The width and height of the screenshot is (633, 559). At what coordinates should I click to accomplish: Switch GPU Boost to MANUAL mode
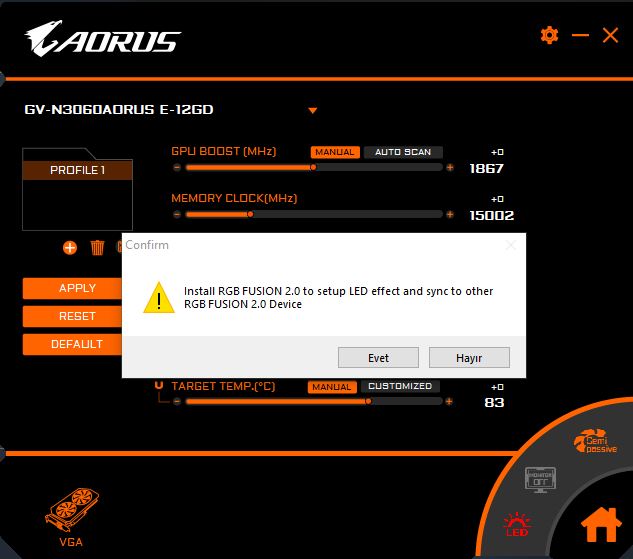335,152
